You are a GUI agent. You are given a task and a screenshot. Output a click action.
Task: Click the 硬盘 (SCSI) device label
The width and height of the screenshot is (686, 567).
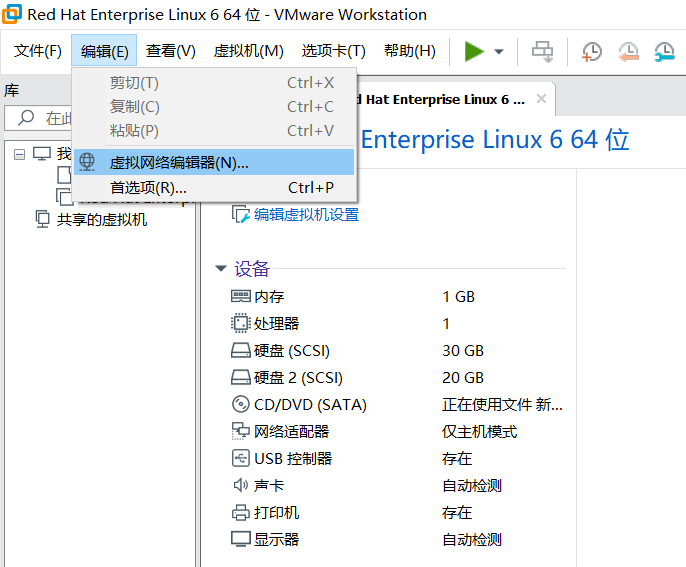pyautogui.click(x=291, y=351)
